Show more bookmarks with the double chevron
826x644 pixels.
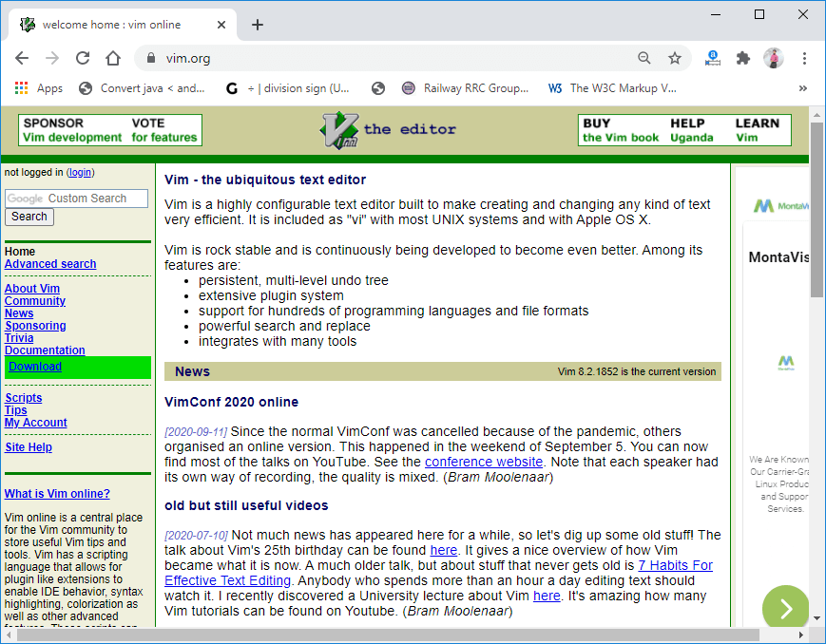803,88
